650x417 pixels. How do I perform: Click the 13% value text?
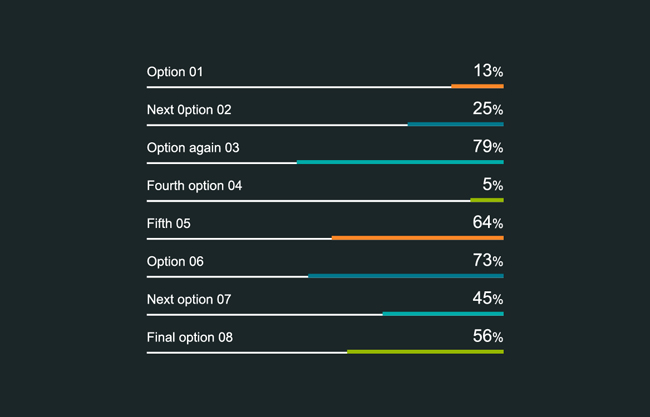point(488,70)
